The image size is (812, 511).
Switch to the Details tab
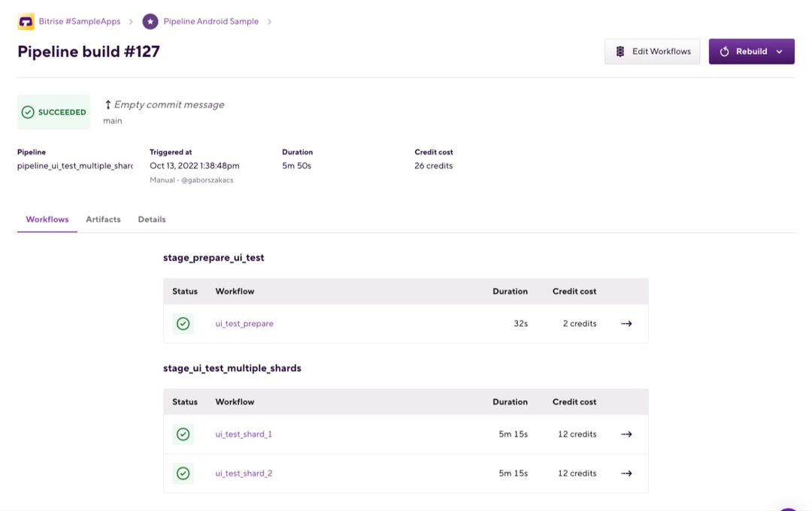point(151,219)
